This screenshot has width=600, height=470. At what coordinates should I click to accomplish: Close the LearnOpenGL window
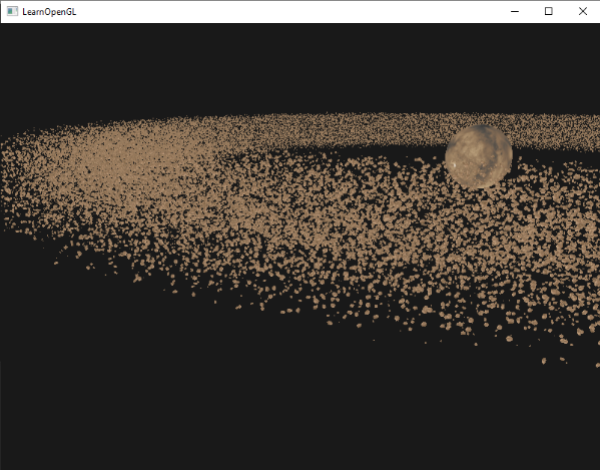[582, 11]
